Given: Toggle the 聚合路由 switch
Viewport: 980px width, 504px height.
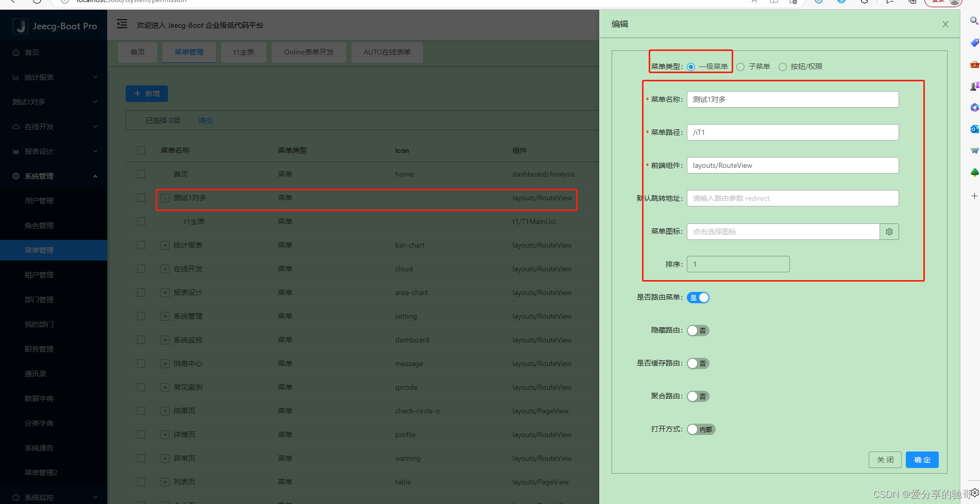Looking at the screenshot, I should 698,396.
